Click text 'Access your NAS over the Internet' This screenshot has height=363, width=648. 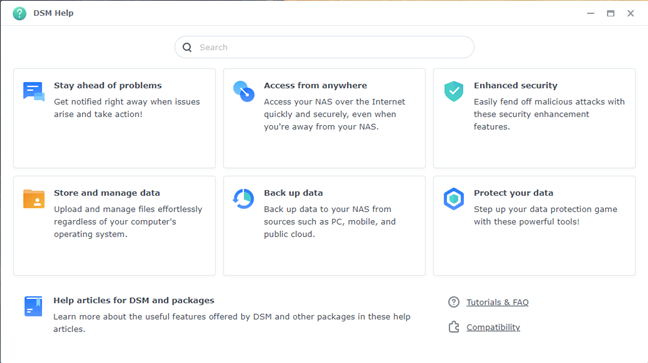click(334, 102)
